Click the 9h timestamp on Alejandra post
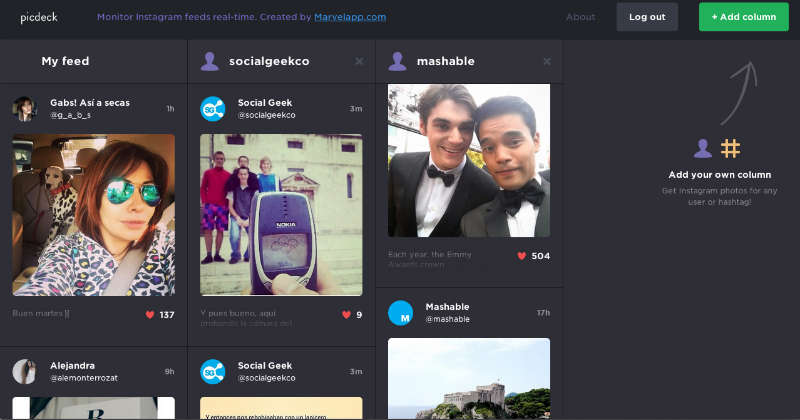Image resolution: width=800 pixels, height=420 pixels. pyautogui.click(x=169, y=372)
